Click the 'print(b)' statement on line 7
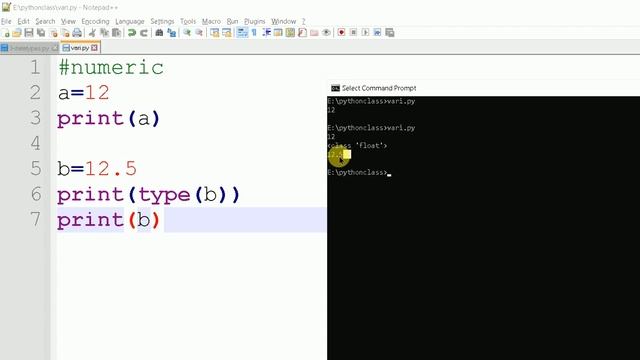The image size is (640, 360). point(109,220)
